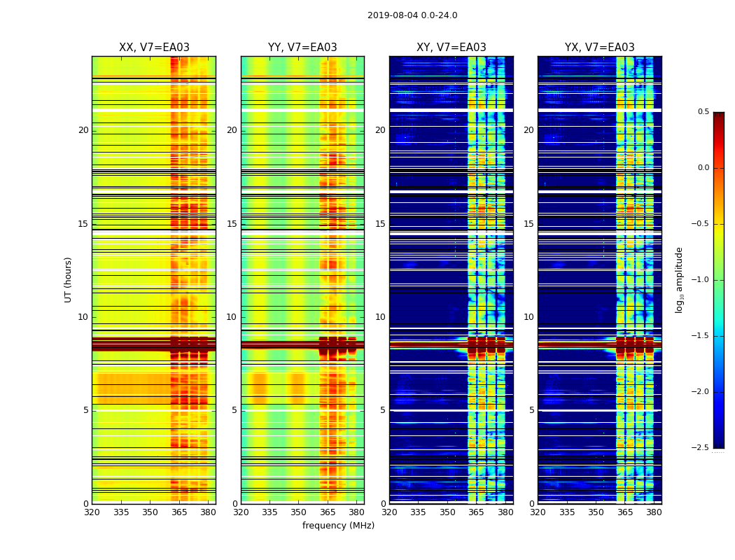
Task: Click the 365 tick label under XX plot
Action: pos(178,512)
